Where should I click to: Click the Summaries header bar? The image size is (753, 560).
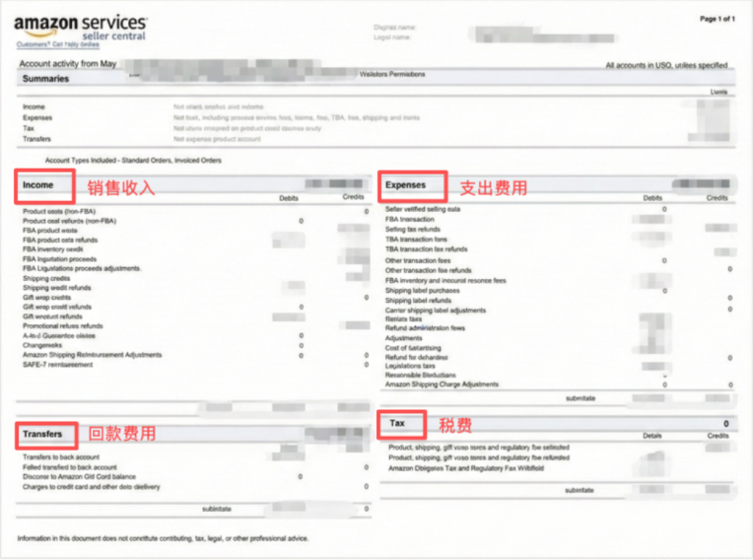point(46,77)
